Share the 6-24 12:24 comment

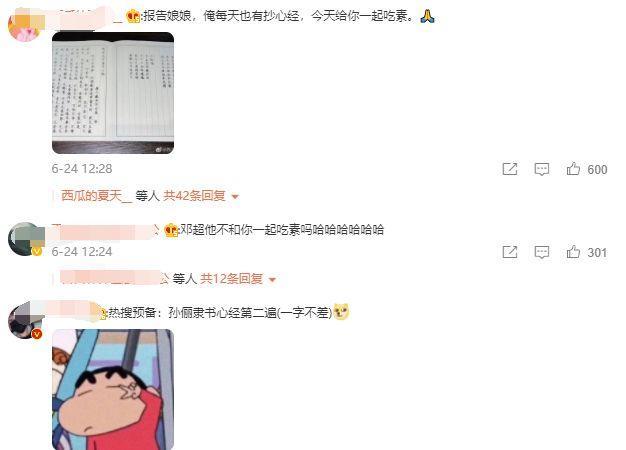click(510, 252)
